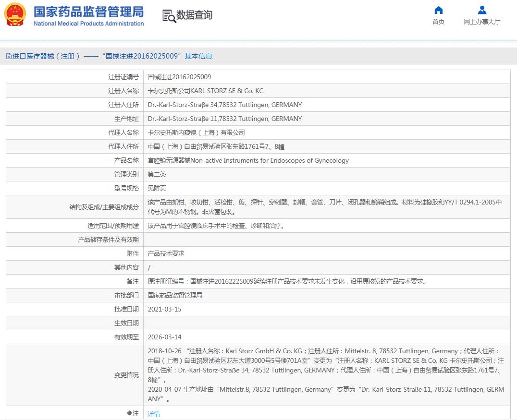Click the national emblem logo
The image size is (517, 420).
(x=15, y=15)
